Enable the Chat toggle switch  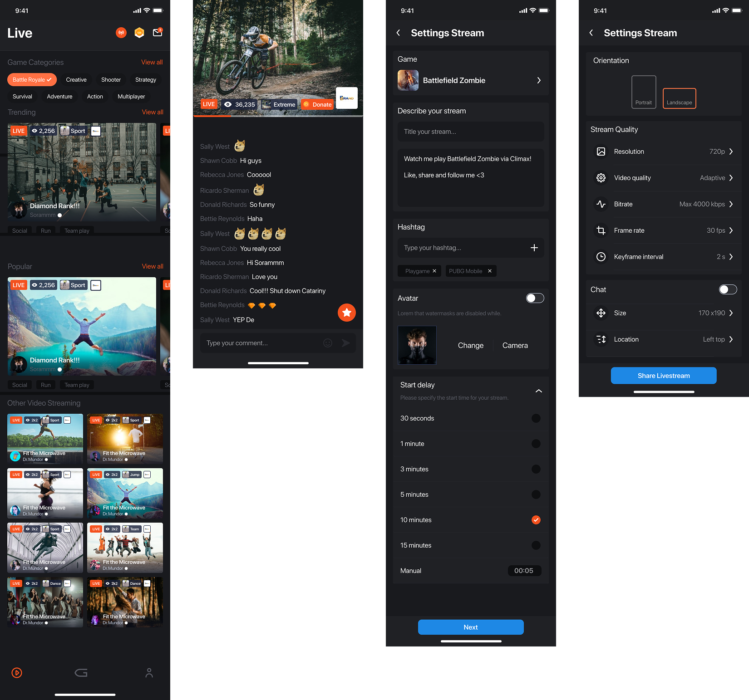(x=728, y=289)
